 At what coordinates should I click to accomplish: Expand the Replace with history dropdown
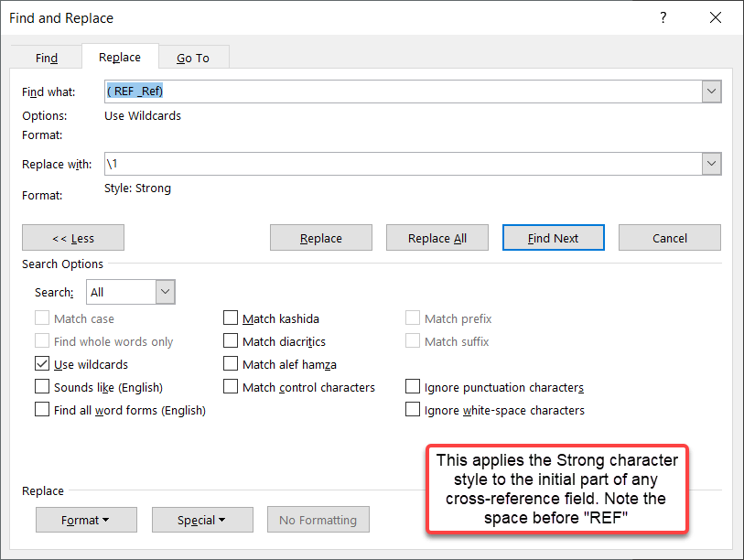click(712, 164)
